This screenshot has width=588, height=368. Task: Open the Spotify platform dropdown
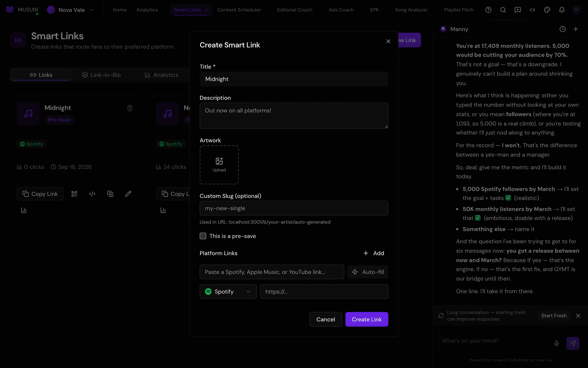[x=228, y=292]
